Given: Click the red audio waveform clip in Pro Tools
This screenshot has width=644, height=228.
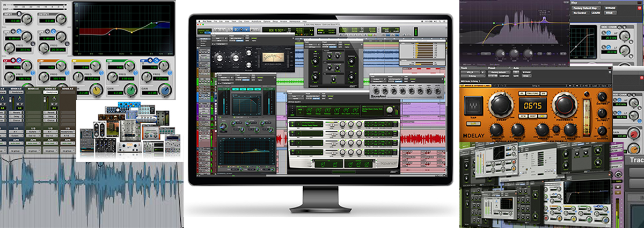Looking at the screenshot, I should (424, 139).
